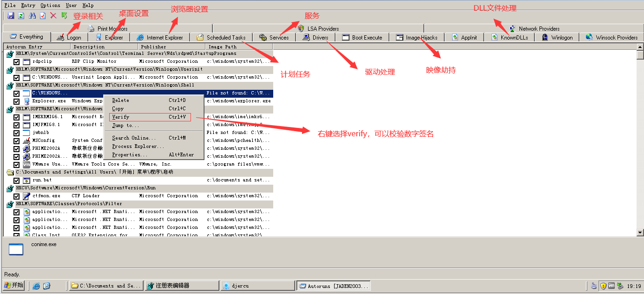Choose Verify from the context menu

121,117
